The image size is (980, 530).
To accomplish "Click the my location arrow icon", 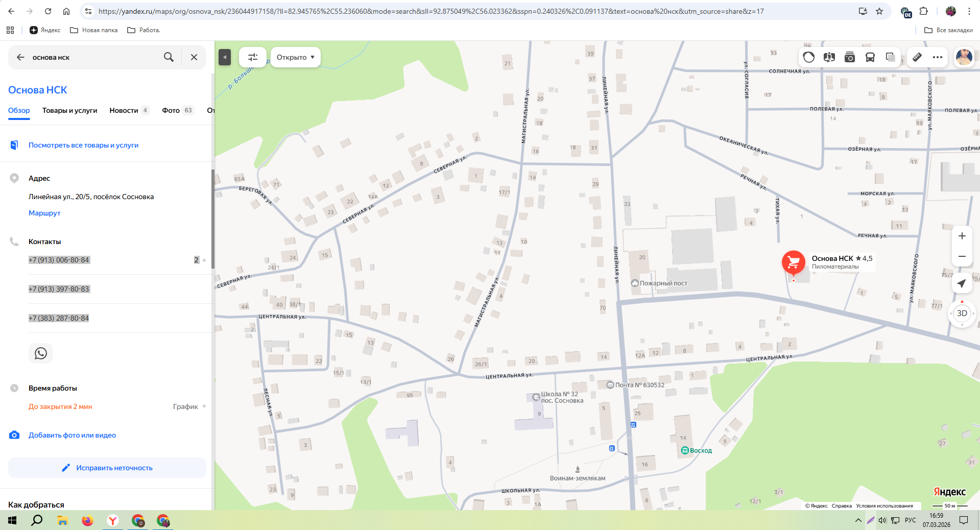I will coord(962,283).
